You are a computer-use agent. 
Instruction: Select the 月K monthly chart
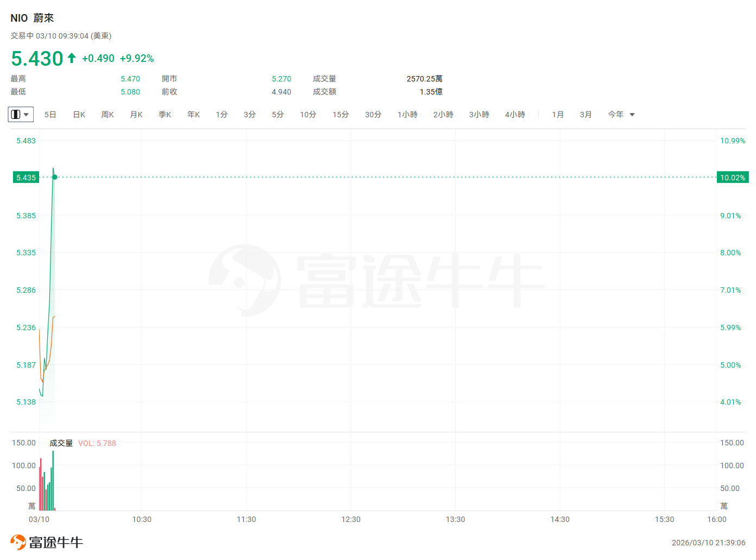[136, 115]
